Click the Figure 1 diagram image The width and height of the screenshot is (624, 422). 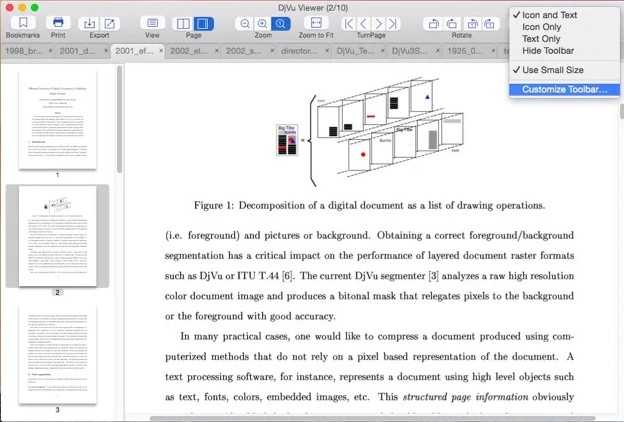tap(369, 131)
